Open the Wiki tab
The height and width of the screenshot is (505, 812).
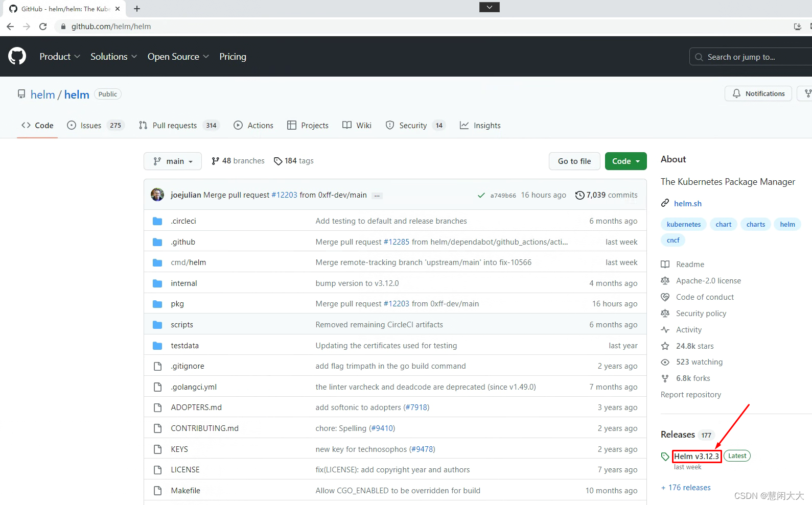coord(357,126)
